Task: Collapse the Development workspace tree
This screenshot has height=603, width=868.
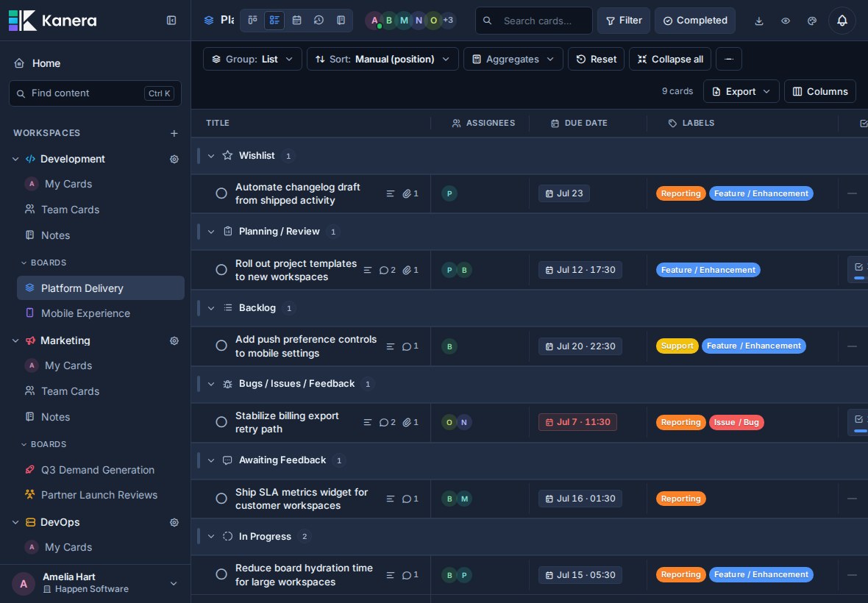Action: click(15, 160)
